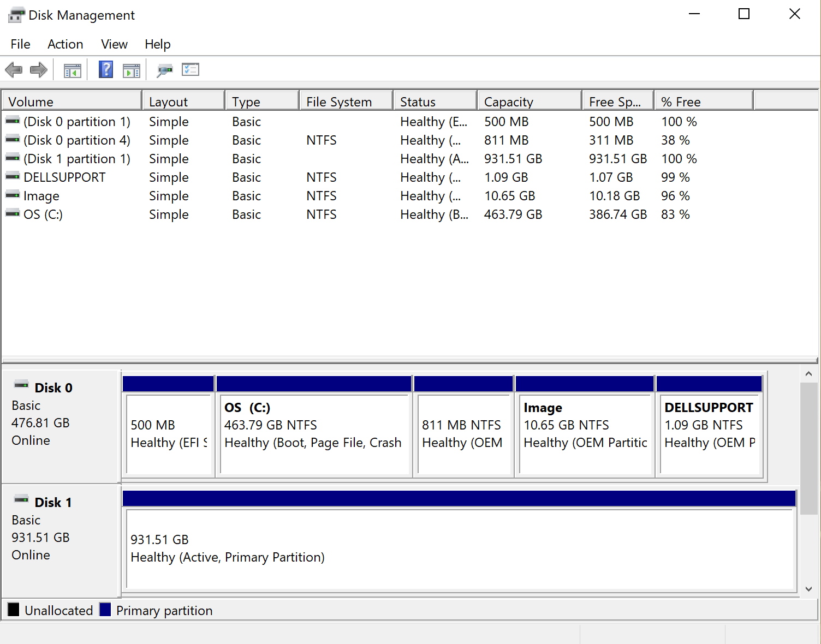The height and width of the screenshot is (644, 821).
Task: Select the DELLSUPPORT volume name in list
Action: click(64, 177)
